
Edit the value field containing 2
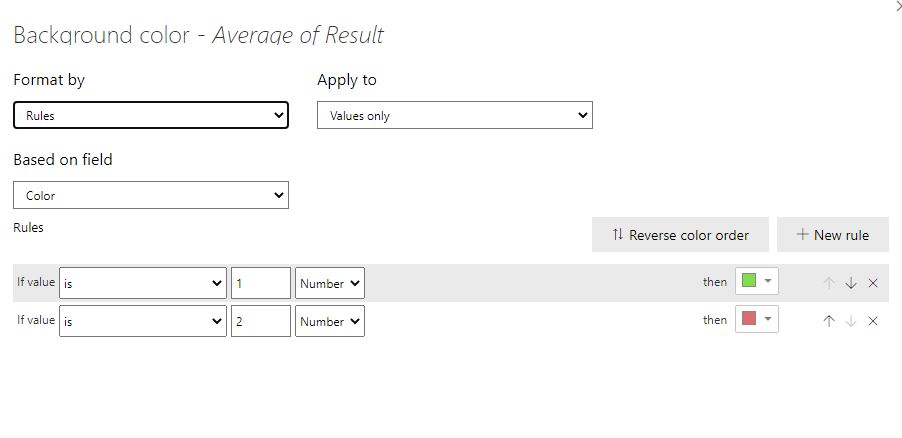(261, 321)
